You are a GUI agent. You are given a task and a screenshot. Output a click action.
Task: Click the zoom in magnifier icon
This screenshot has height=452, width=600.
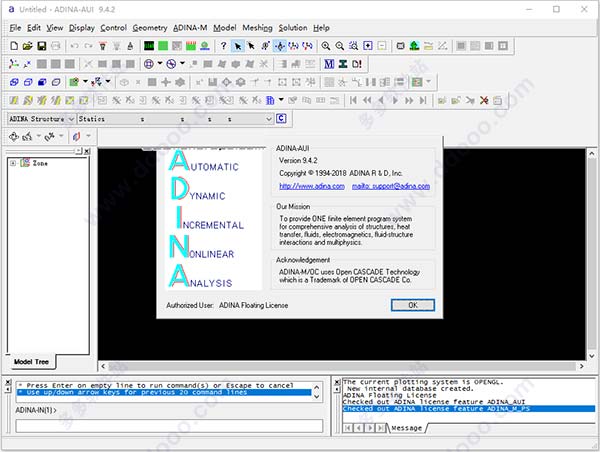(326, 46)
